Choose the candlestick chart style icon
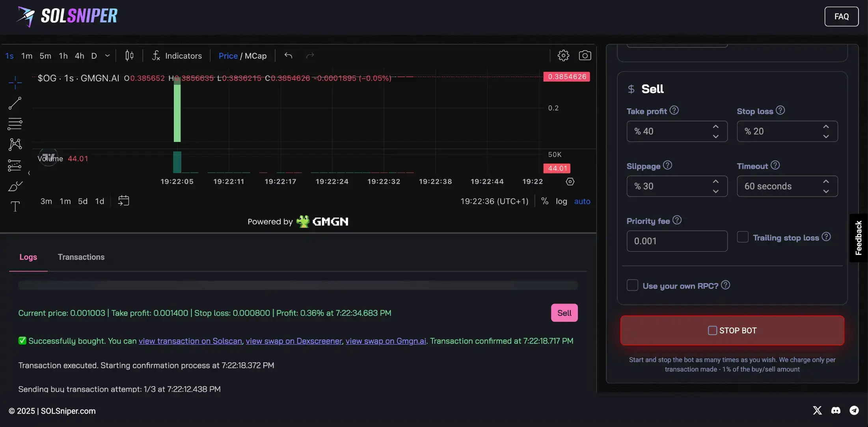868x427 pixels. point(129,56)
